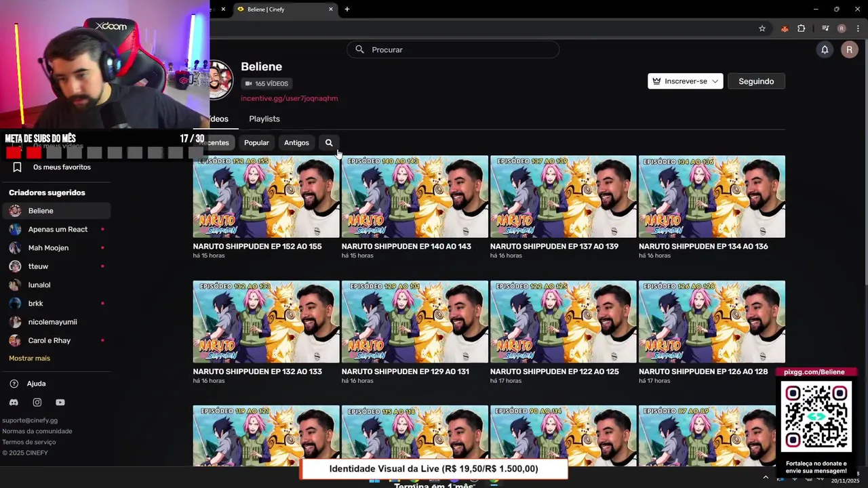Screen dimensions: 868x488
Task: Click tteuw avatar icon
Action: [x=15, y=266]
